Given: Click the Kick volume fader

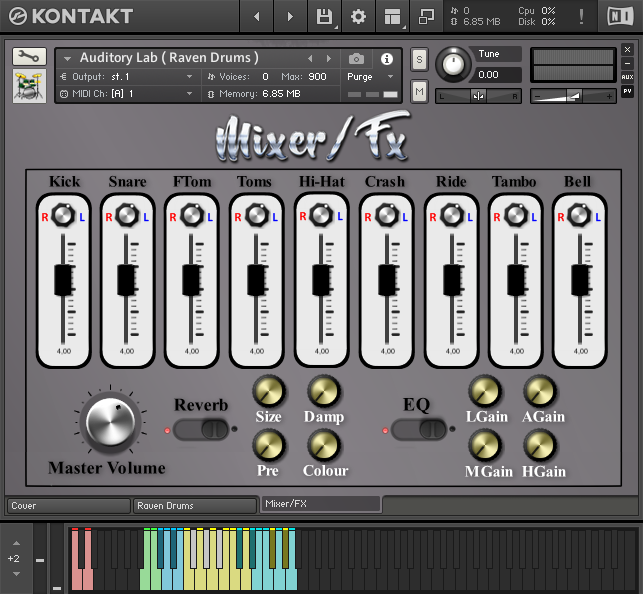Looking at the screenshot, I should click(63, 280).
